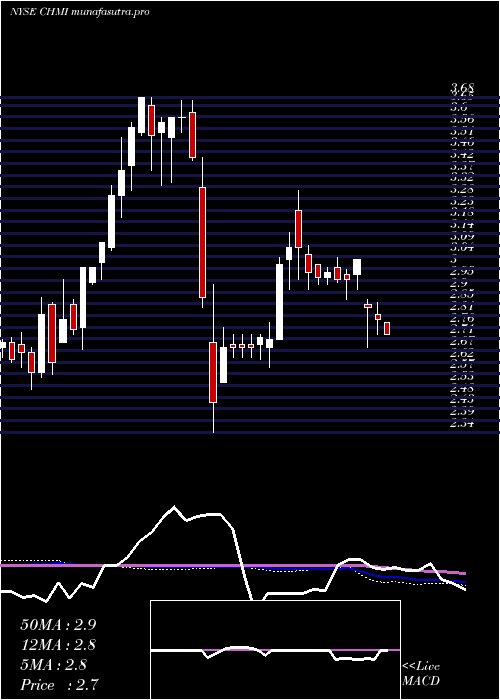This screenshot has width=500, height=700.
Task: Click the 3.09 price axis label
Action: tap(462, 237)
